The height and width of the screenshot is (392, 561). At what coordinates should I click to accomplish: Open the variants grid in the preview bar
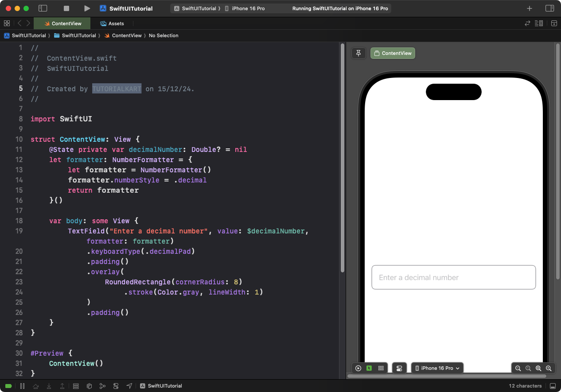point(381,368)
